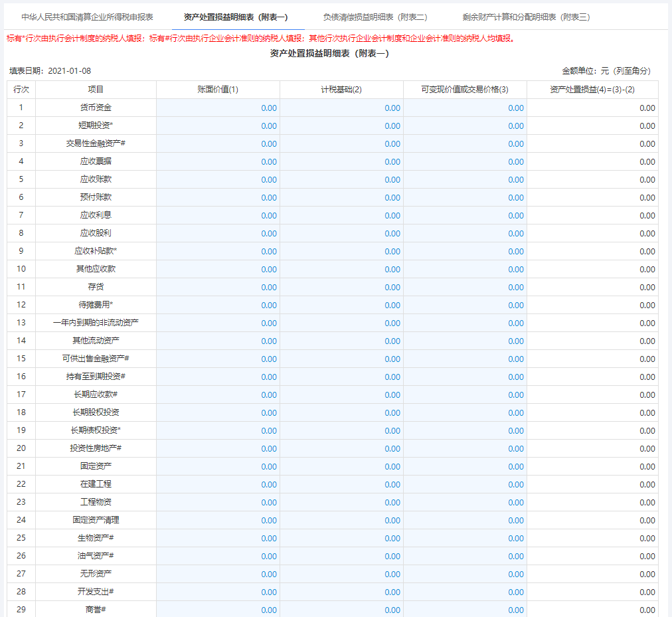Edit 账面价值 for 其他流动资产 row
The height and width of the screenshot is (617, 672).
(x=218, y=341)
